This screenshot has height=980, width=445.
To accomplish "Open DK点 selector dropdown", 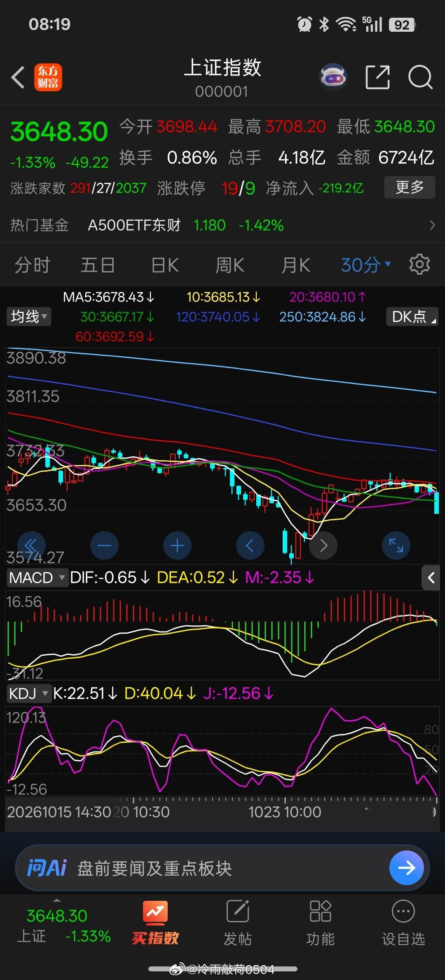I will [x=412, y=317].
